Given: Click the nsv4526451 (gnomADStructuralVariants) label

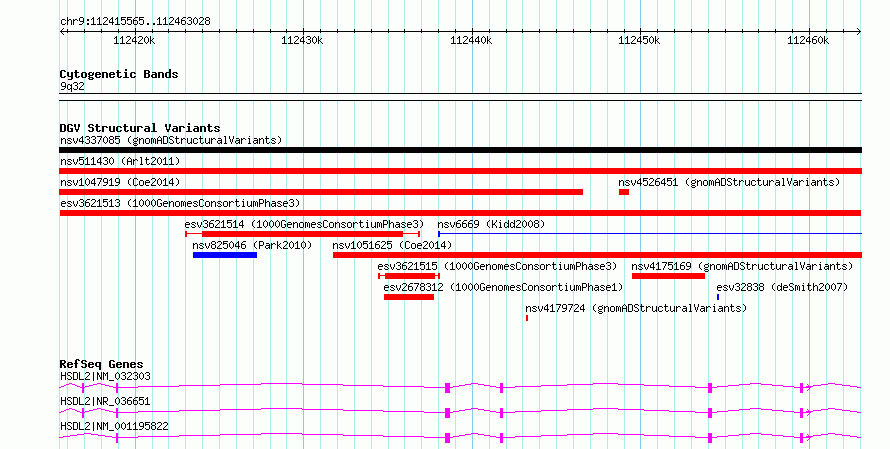Looking at the screenshot, I should pos(729,182).
